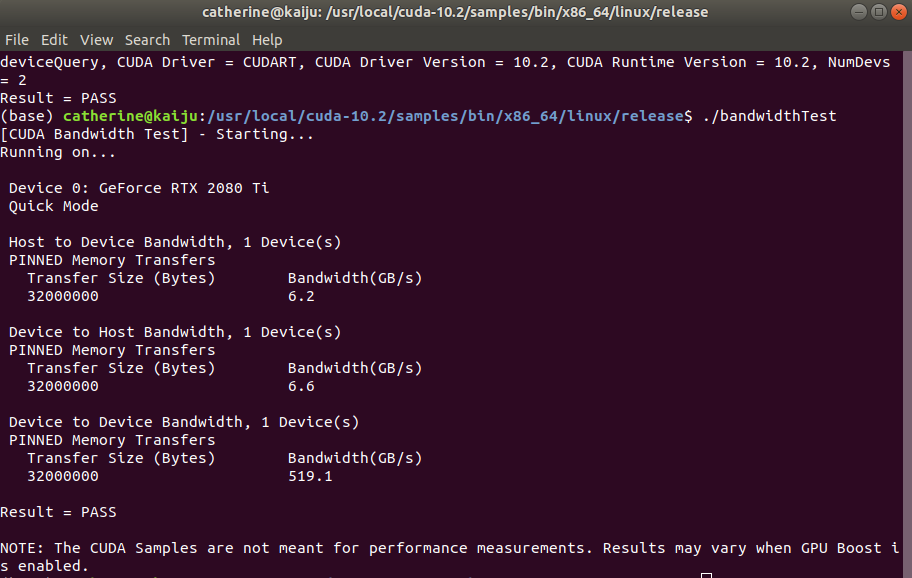Open the View menu
Screen dimensions: 912x578
click(x=97, y=40)
